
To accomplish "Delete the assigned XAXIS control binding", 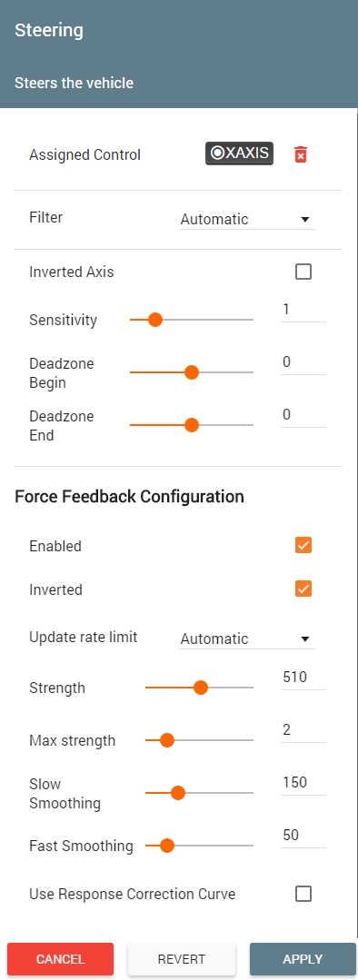I will coord(301,154).
